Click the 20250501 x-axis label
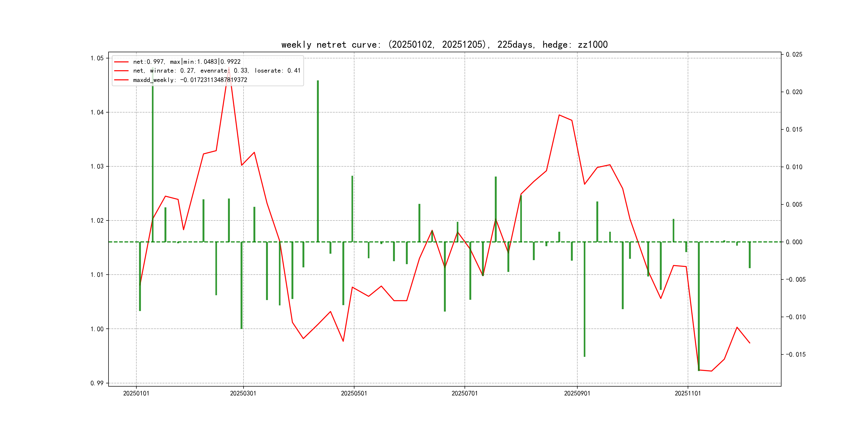This screenshot has width=868, height=434. click(354, 393)
